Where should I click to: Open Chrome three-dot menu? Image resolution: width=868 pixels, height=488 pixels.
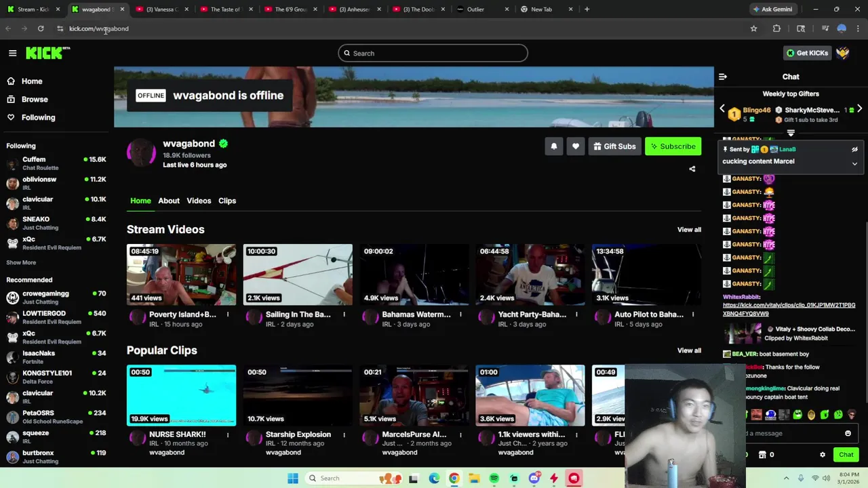point(858,28)
